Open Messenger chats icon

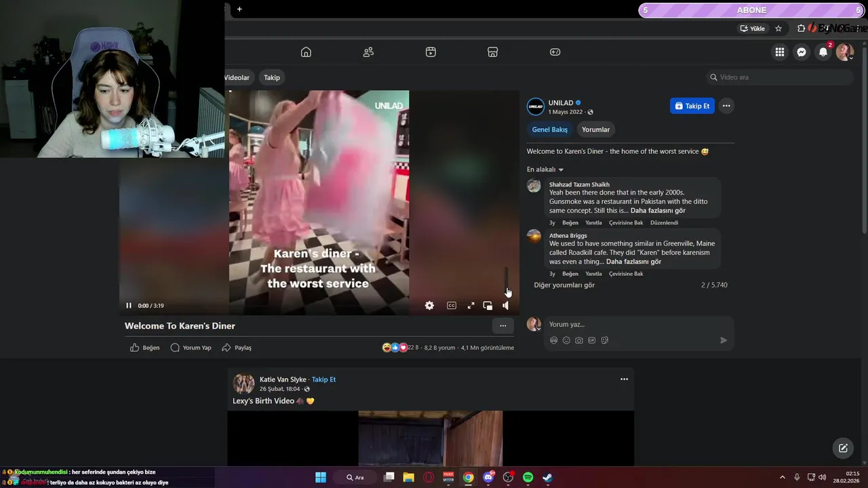pyautogui.click(x=802, y=52)
